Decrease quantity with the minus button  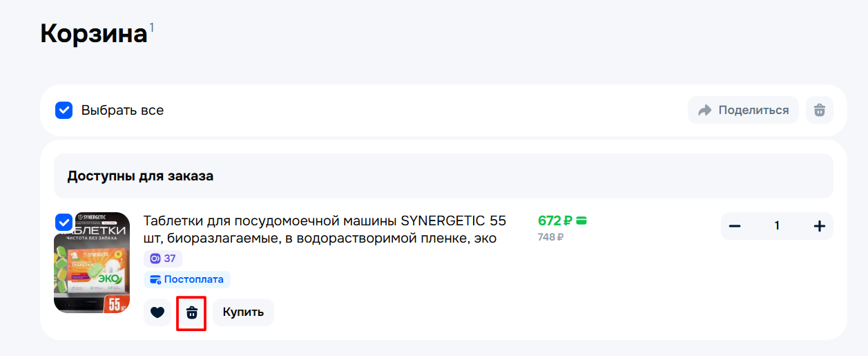(735, 226)
